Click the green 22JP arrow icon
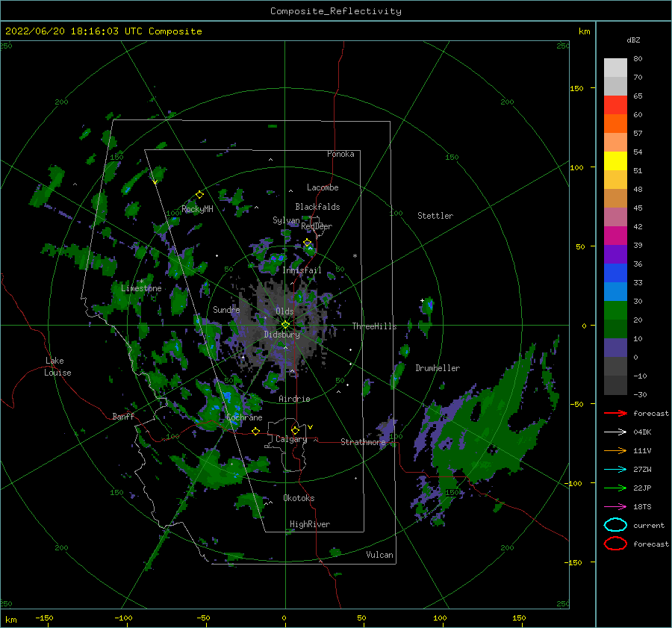The height and width of the screenshot is (628, 672). [x=615, y=488]
